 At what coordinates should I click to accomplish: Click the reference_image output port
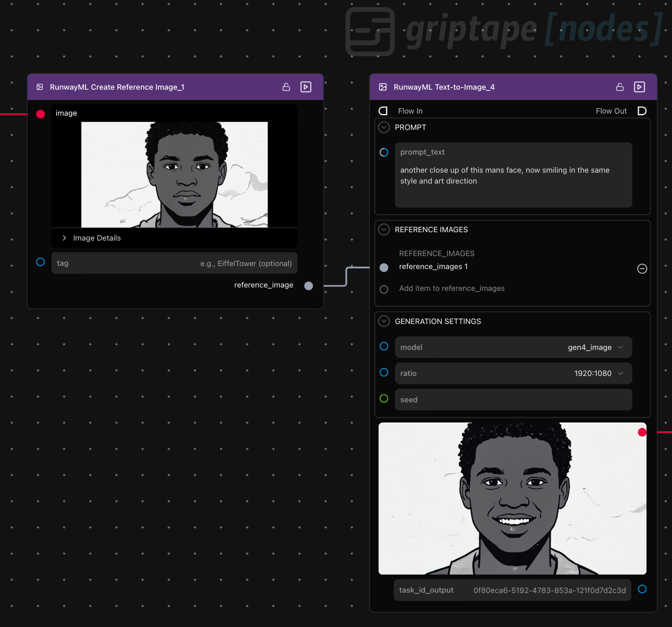pyautogui.click(x=309, y=286)
